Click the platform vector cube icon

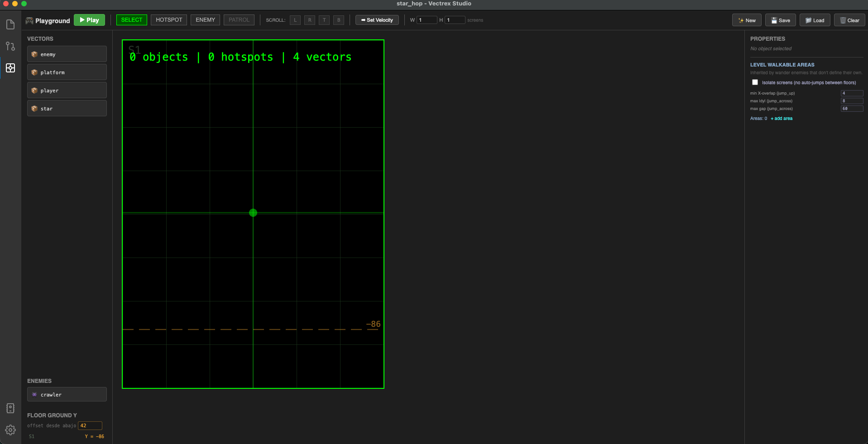(x=34, y=72)
